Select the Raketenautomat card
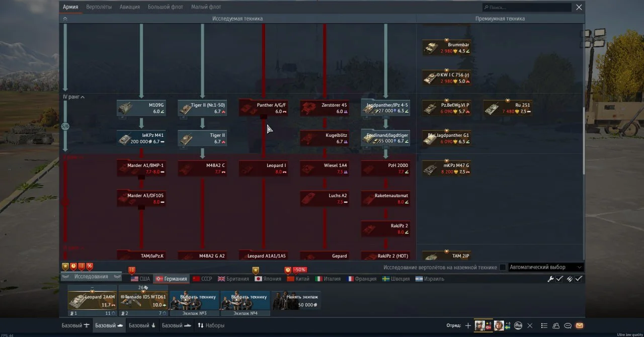644x337 pixels. click(385, 199)
